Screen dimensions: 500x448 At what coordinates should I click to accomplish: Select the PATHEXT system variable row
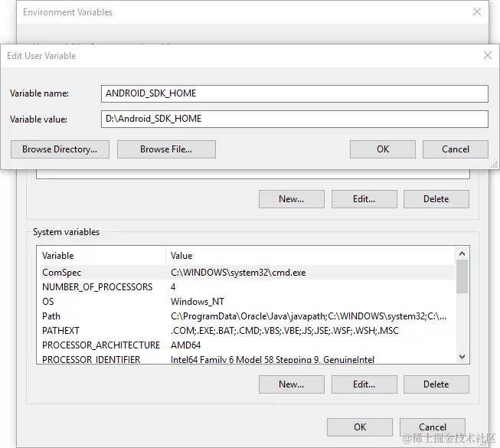[247, 331]
